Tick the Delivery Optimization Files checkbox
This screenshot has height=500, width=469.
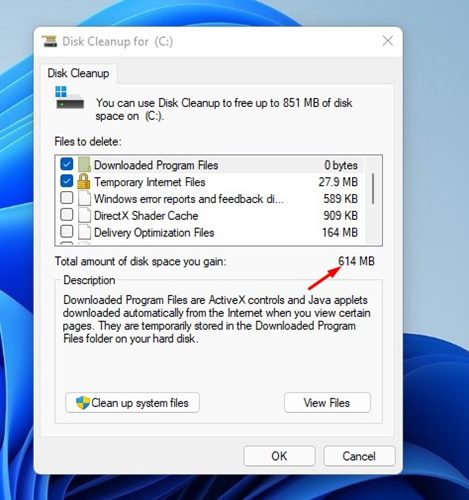tap(67, 231)
